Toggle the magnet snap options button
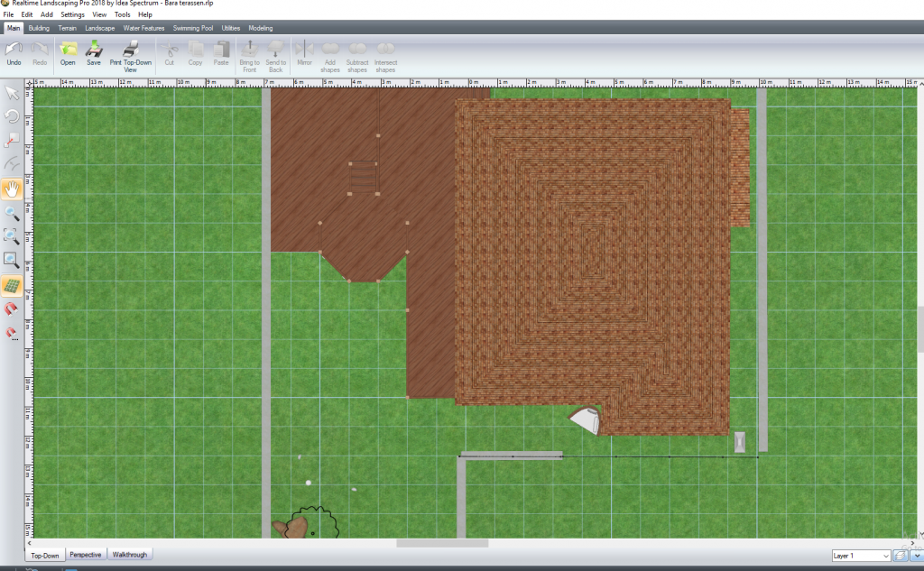 click(x=13, y=334)
